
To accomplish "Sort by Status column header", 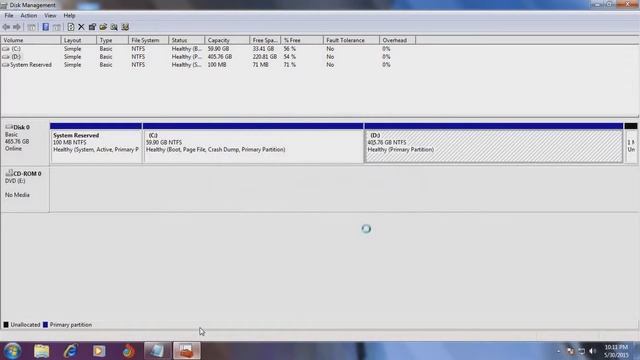I will pos(186,40).
